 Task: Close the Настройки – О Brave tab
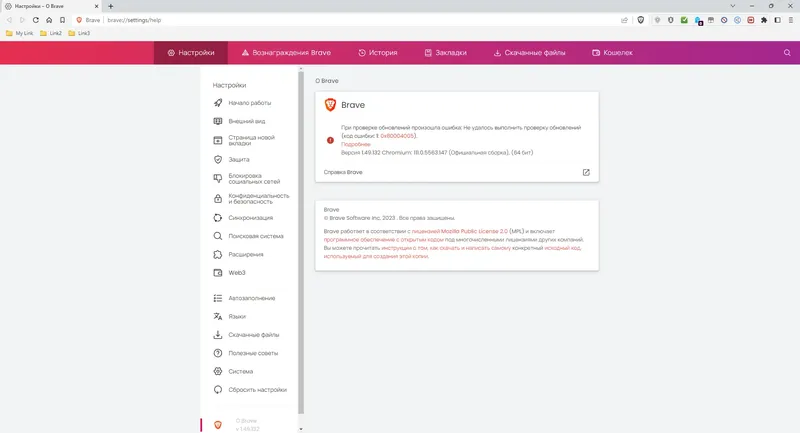coord(96,6)
